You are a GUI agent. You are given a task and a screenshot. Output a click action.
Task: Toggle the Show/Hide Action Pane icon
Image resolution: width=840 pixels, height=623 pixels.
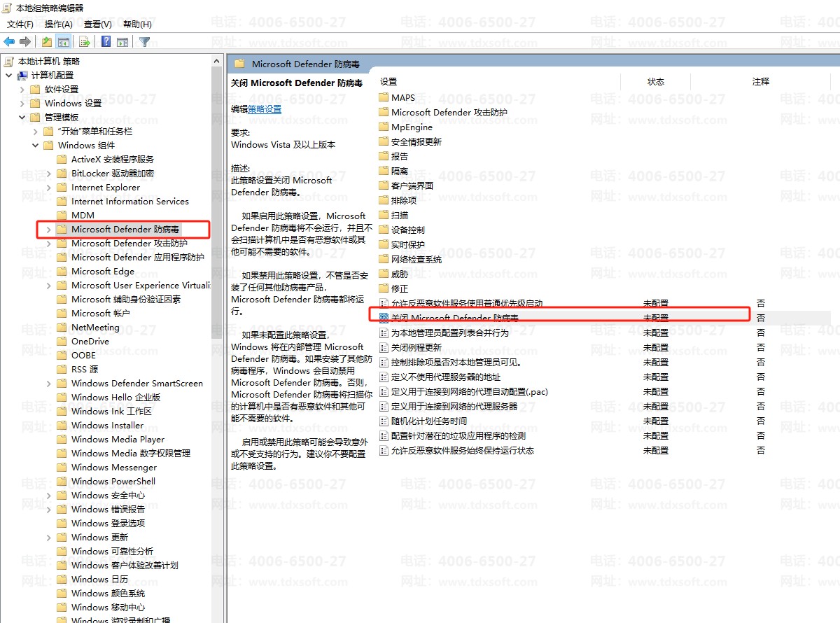click(122, 42)
